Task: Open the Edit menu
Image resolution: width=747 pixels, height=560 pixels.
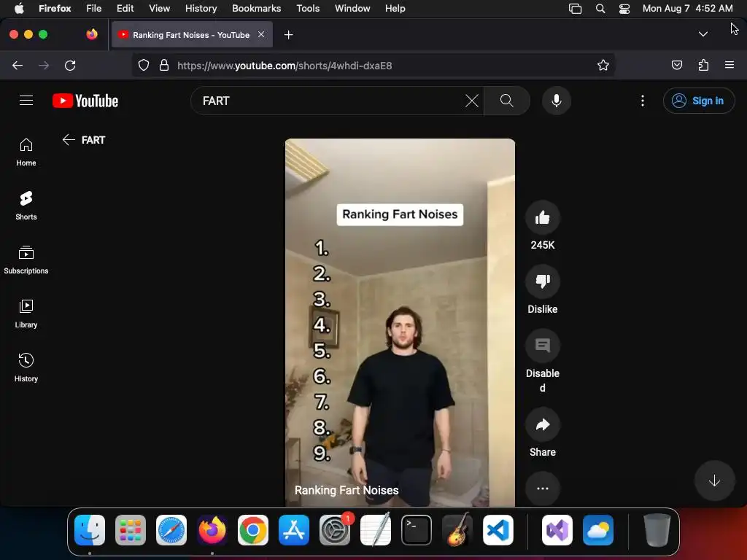Action: 125,9
